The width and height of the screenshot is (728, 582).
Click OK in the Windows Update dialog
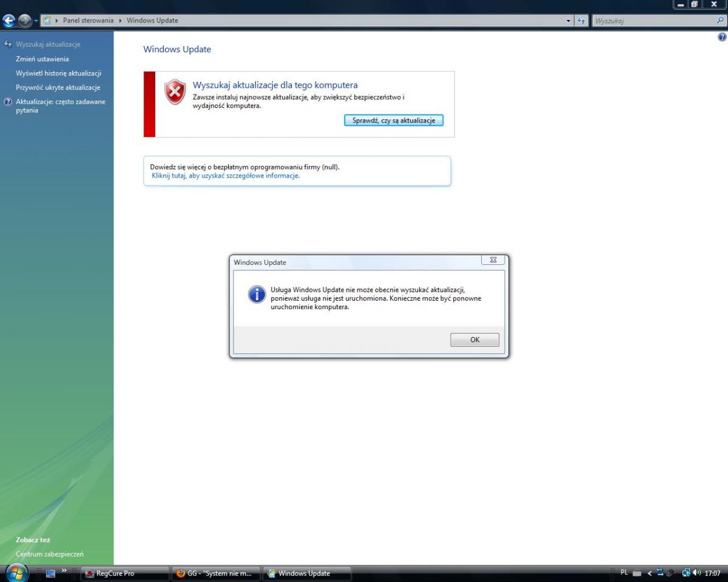click(x=474, y=339)
